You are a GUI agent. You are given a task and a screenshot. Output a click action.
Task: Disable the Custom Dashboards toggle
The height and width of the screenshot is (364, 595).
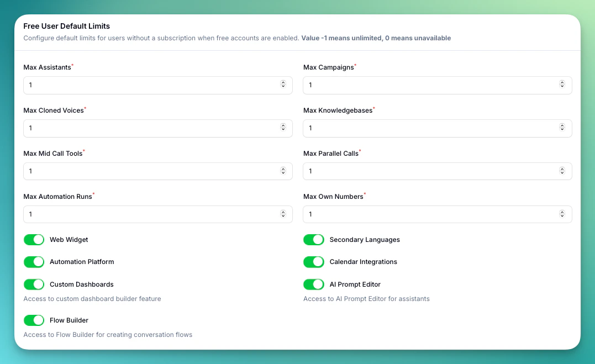pos(34,284)
